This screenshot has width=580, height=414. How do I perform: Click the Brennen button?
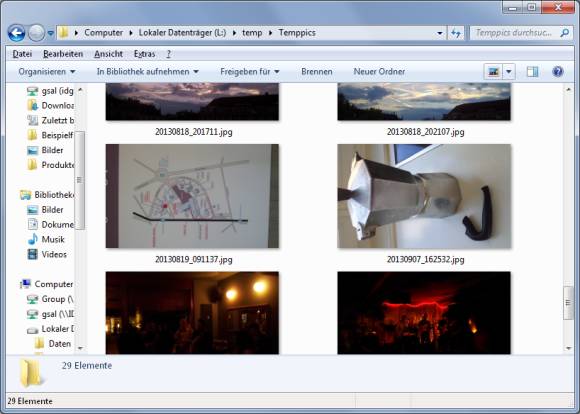tap(317, 71)
